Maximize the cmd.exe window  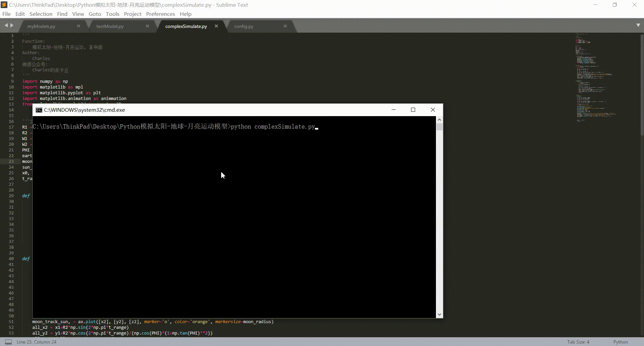[x=413, y=110]
